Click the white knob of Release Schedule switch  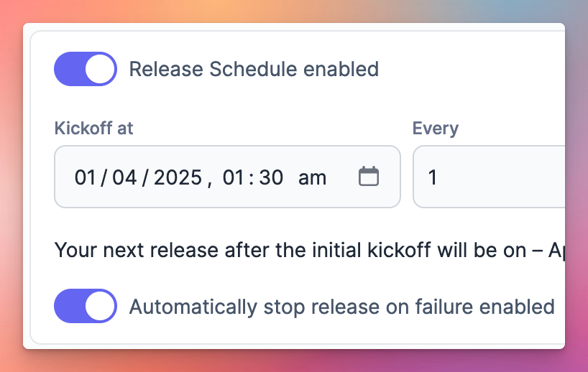[x=100, y=69]
